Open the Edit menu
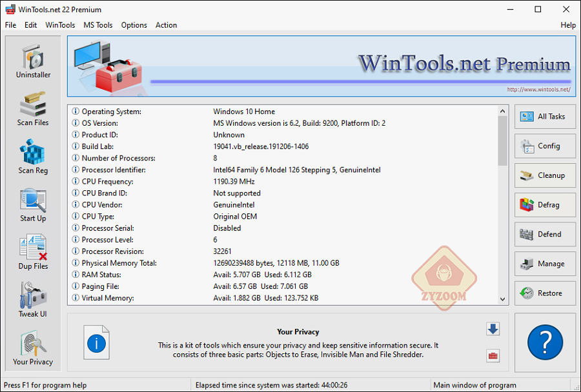This screenshot has width=581, height=392. point(30,24)
